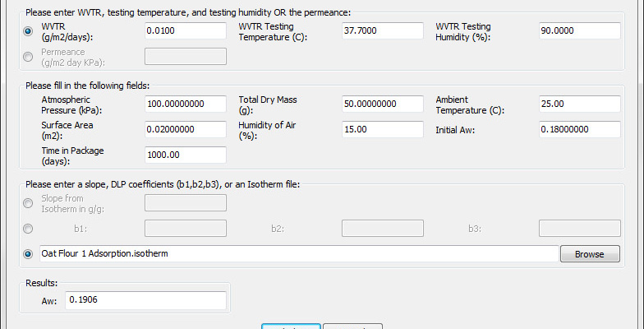Click the Aw results field
Image resolution: width=644 pixels, height=329 pixels.
click(146, 300)
